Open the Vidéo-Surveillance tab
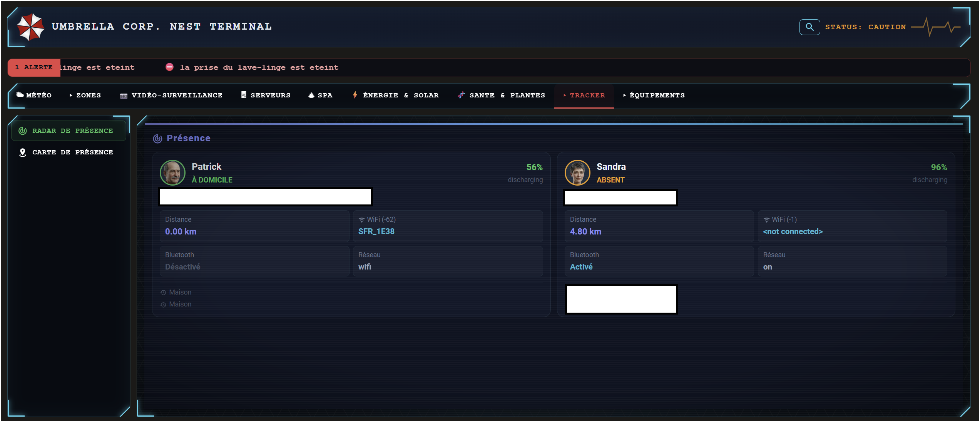This screenshot has height=422, width=980. point(171,95)
